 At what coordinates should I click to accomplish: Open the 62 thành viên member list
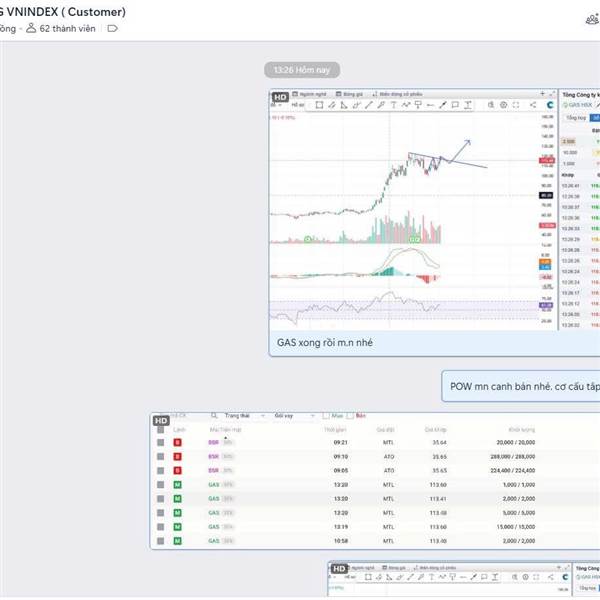(67, 29)
